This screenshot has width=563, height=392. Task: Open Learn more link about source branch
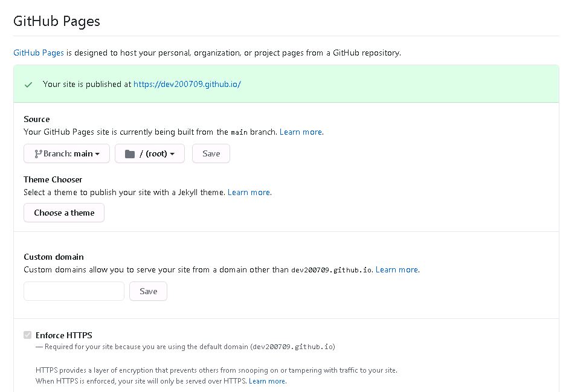pyautogui.click(x=301, y=132)
